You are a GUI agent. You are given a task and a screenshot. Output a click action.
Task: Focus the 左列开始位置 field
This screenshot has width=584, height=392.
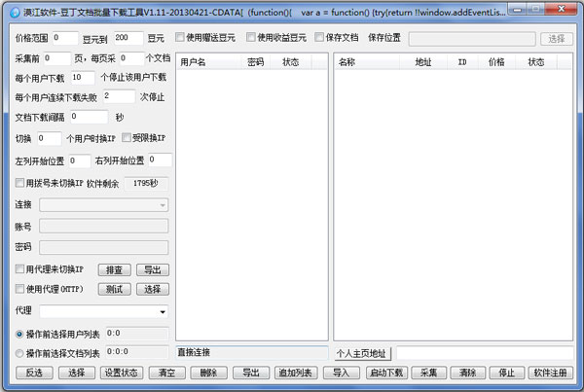[80, 160]
